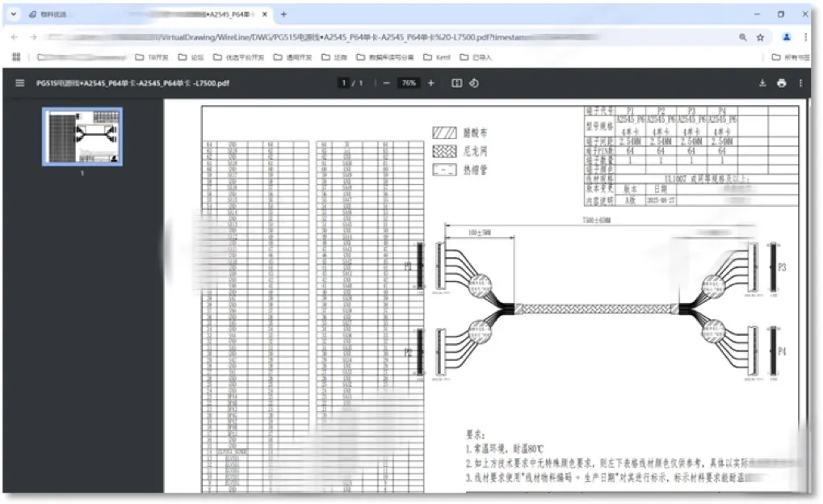Viewport: 823px width, 504px height.
Task: Zoom in with the plus button
Action: pyautogui.click(x=431, y=83)
